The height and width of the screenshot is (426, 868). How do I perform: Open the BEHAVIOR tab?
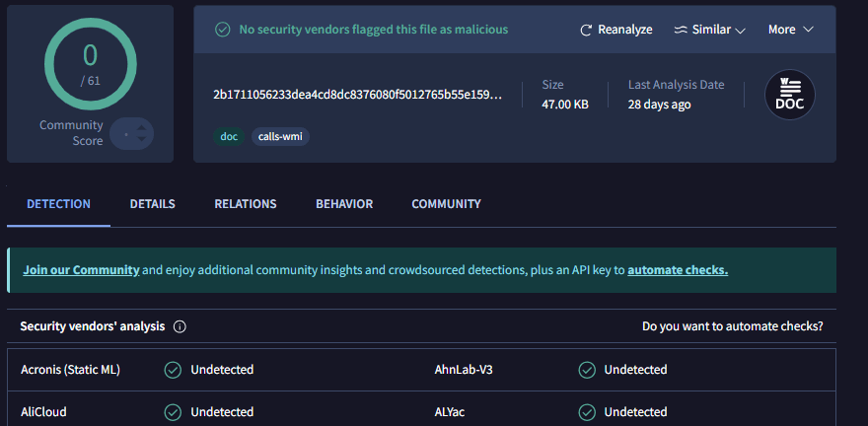344,203
